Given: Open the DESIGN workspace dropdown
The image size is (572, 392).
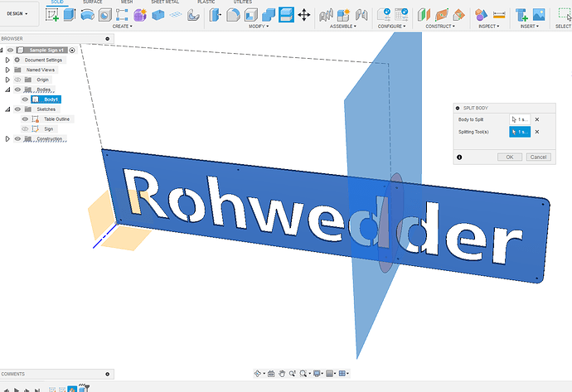Looking at the screenshot, I should [x=17, y=13].
